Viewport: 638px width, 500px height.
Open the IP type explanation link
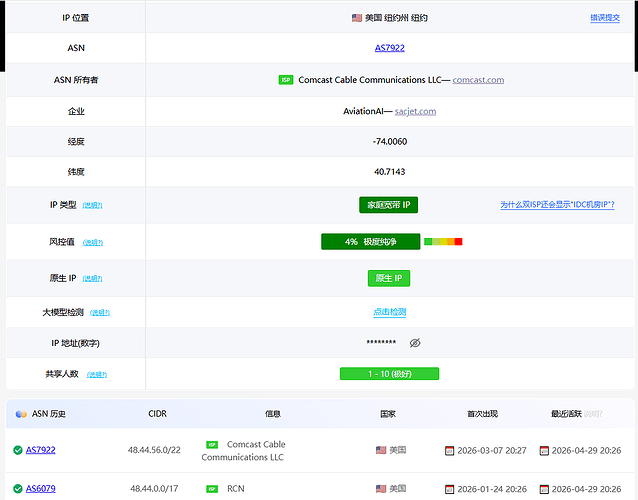tap(92, 205)
